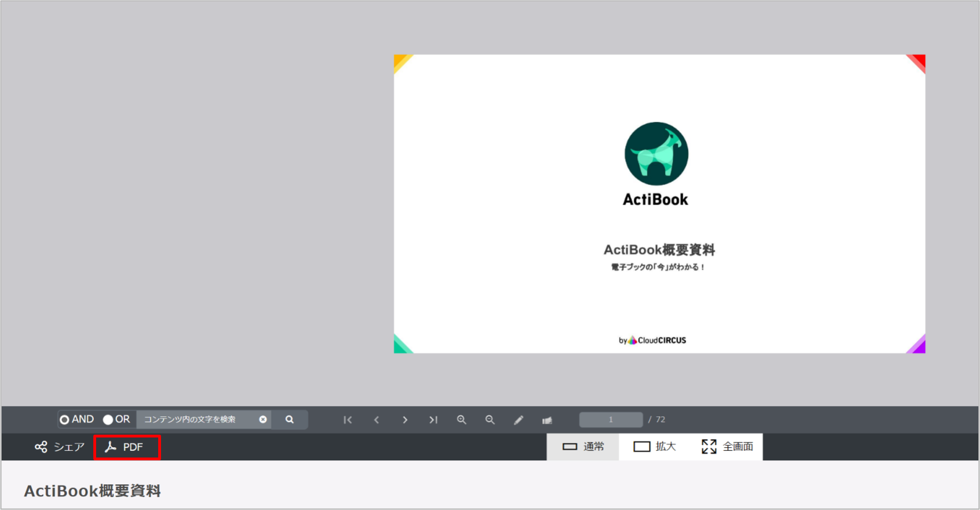Select the 通常 normal view mode

click(583, 446)
